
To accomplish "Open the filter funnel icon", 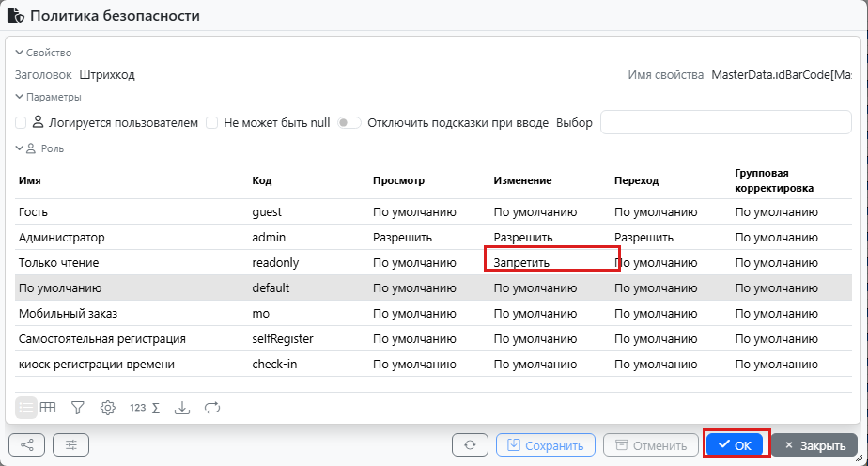I will point(77,408).
